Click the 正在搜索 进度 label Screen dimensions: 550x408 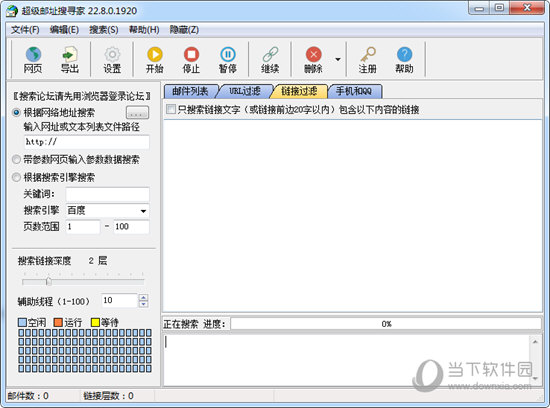click(194, 324)
